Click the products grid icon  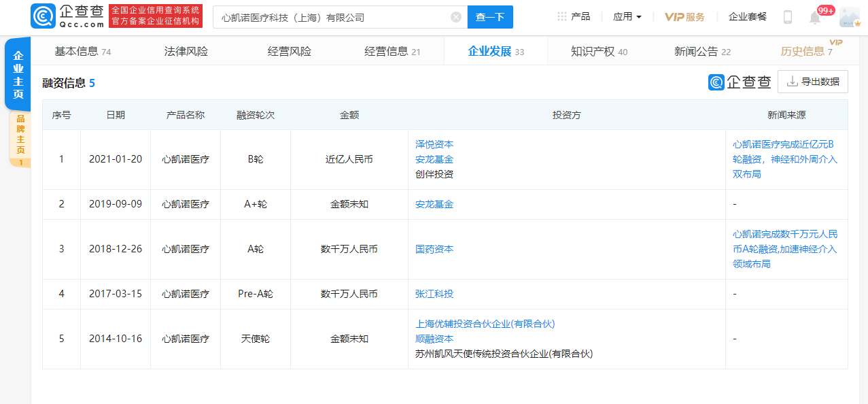click(562, 16)
